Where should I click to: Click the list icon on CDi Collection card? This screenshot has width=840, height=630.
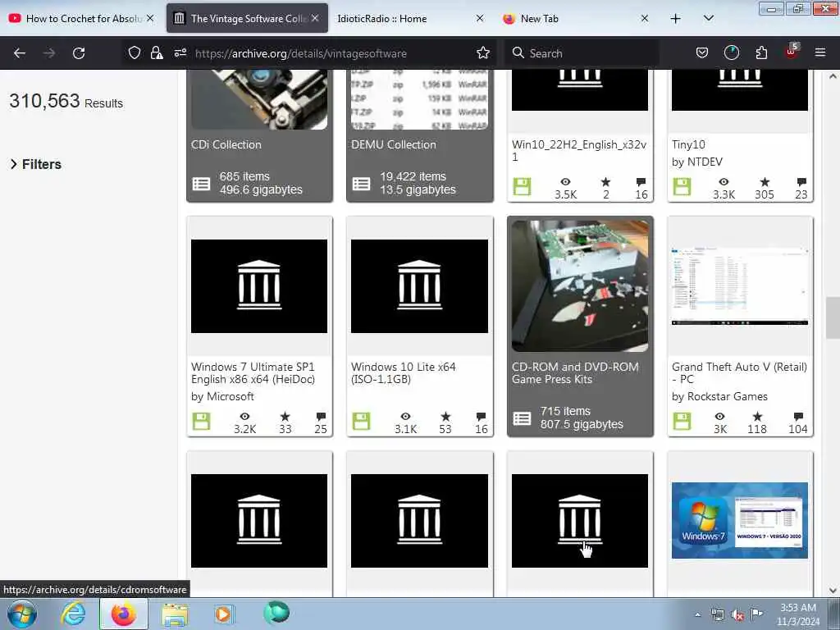tap(202, 184)
